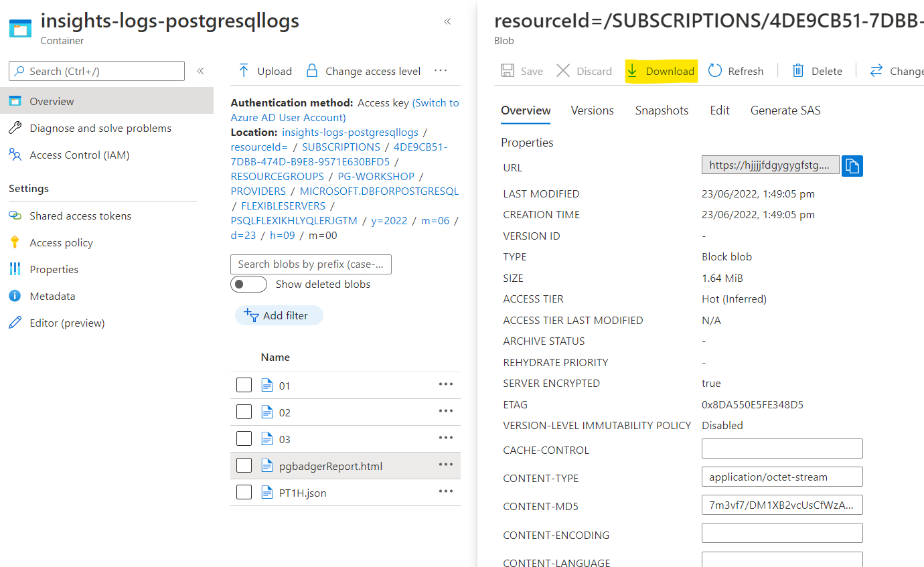Click the Add filter button
This screenshot has height=567, width=924.
click(x=279, y=315)
